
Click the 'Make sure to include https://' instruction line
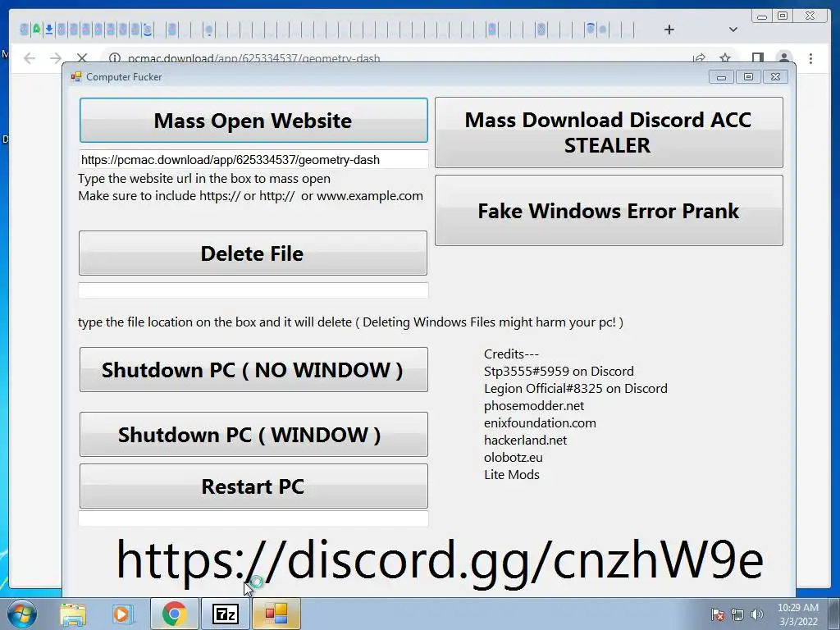(250, 195)
